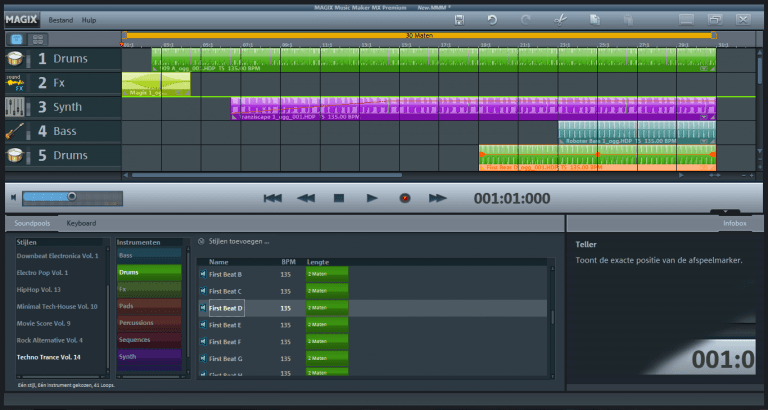Select the track 4 Bass header
The height and width of the screenshot is (410, 768).
click(63, 131)
